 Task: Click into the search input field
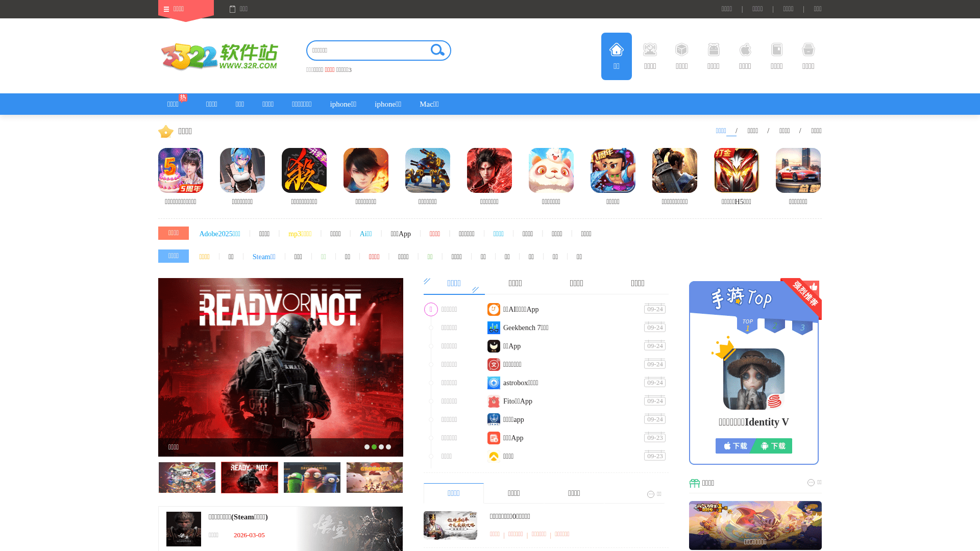pos(369,51)
